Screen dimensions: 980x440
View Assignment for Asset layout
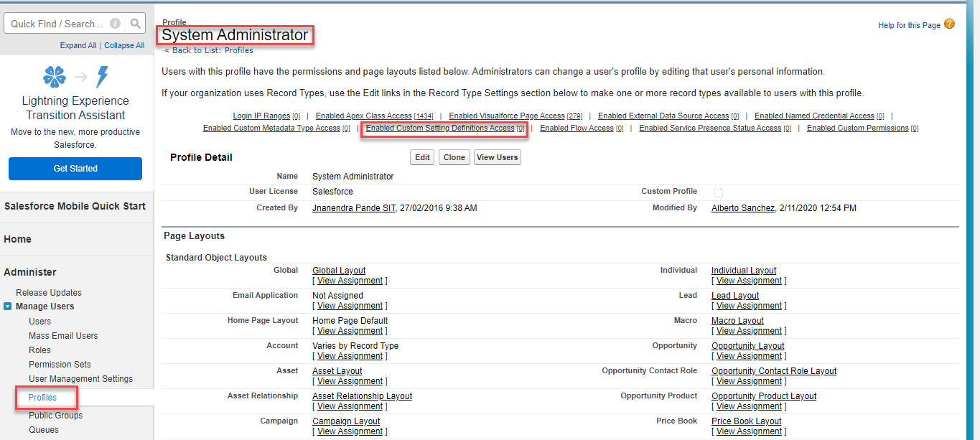click(350, 381)
